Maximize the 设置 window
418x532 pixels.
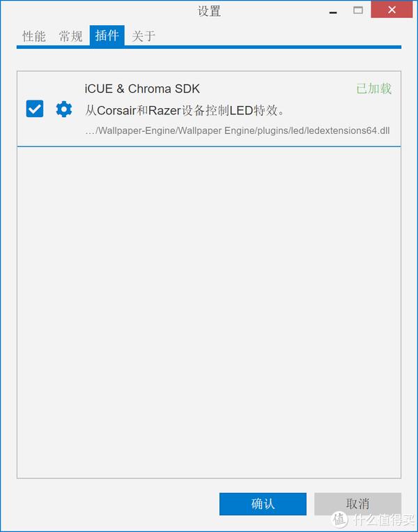pos(358,10)
